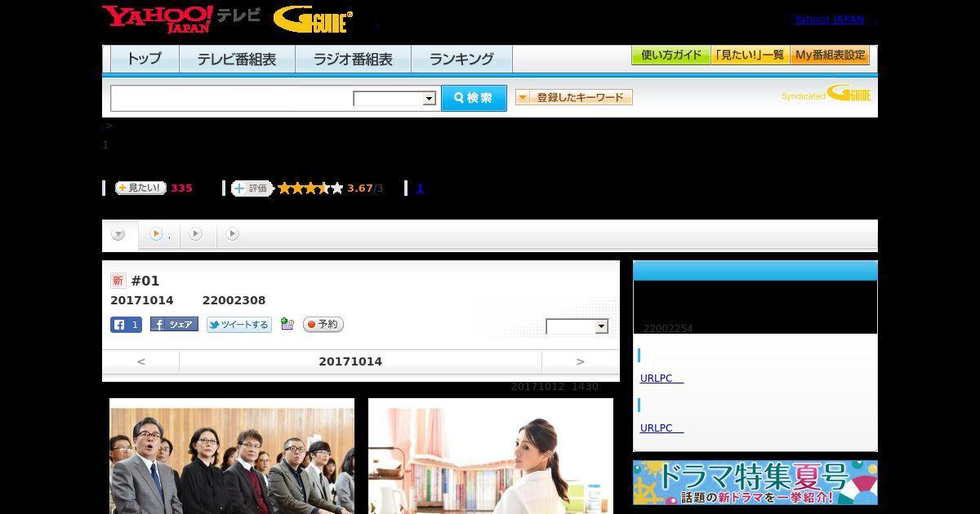Open My番組表設定
Viewport: 980px width, 514px height.
point(830,55)
